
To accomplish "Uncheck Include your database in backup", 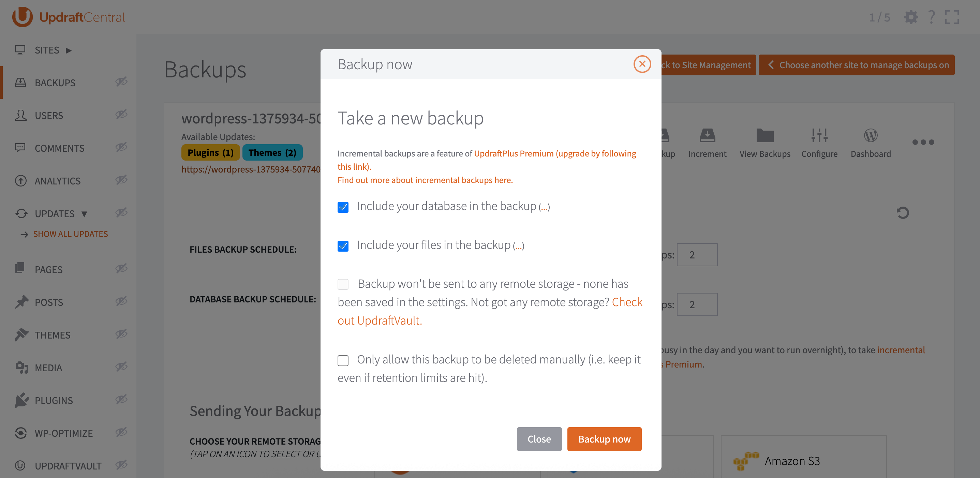I will pos(343,207).
